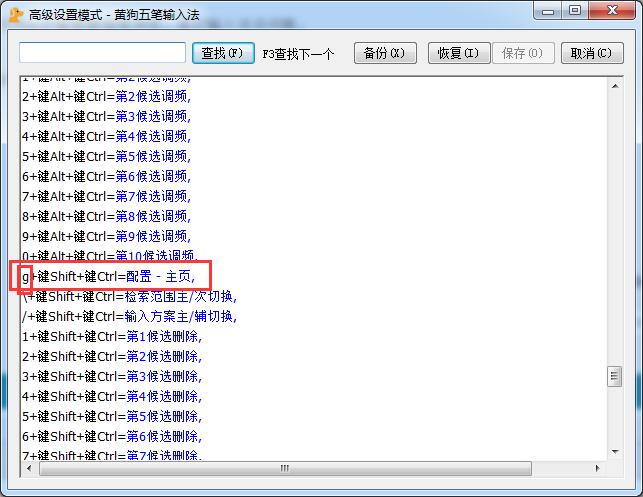Click the horizontal scrollbar left arrow

coord(29,468)
